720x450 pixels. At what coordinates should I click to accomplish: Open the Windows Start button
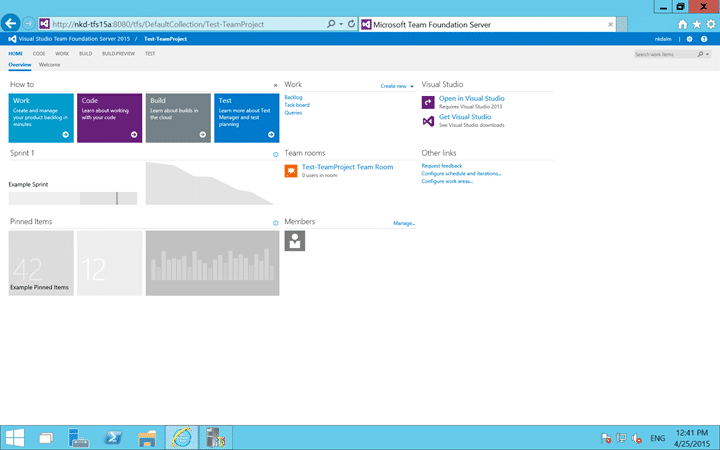tap(14, 438)
